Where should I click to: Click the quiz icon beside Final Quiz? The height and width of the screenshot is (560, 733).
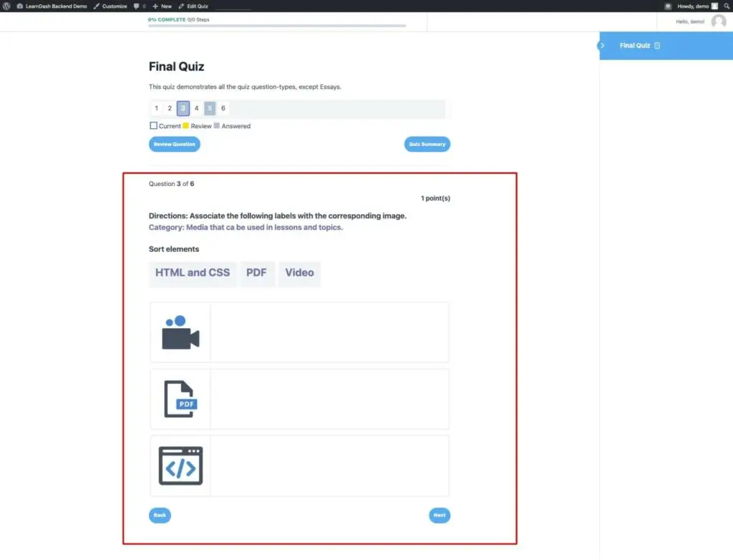[657, 45]
